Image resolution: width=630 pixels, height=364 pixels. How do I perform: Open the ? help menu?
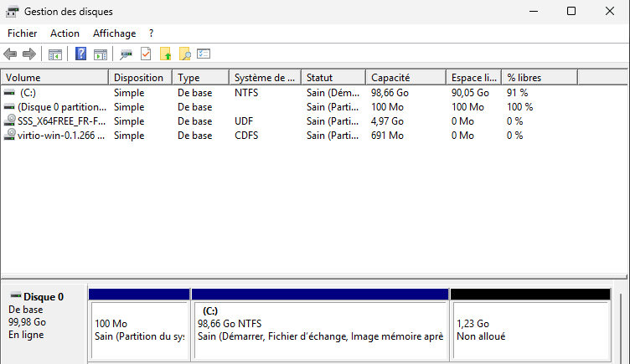click(151, 33)
